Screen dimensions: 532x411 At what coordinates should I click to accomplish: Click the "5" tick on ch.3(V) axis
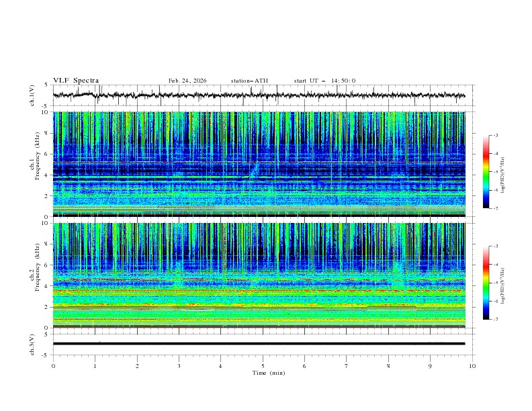pos(47,334)
